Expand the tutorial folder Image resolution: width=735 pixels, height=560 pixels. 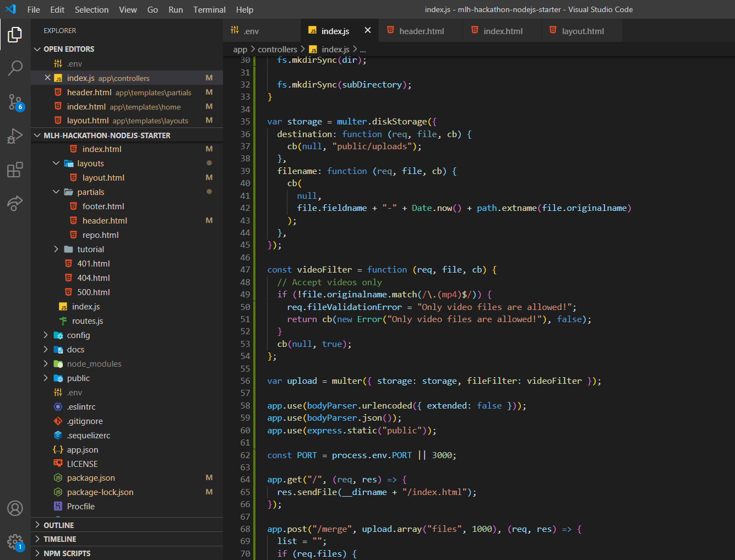point(56,249)
